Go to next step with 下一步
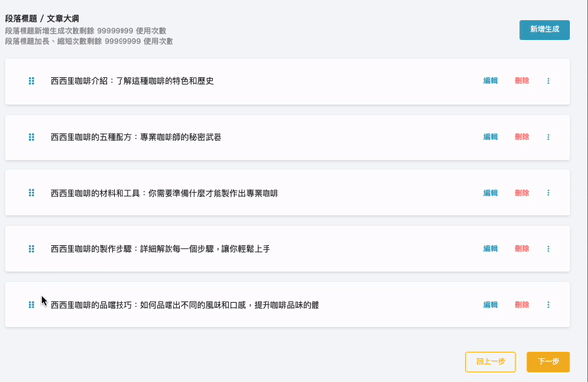This screenshot has height=382, width=588. click(548, 361)
